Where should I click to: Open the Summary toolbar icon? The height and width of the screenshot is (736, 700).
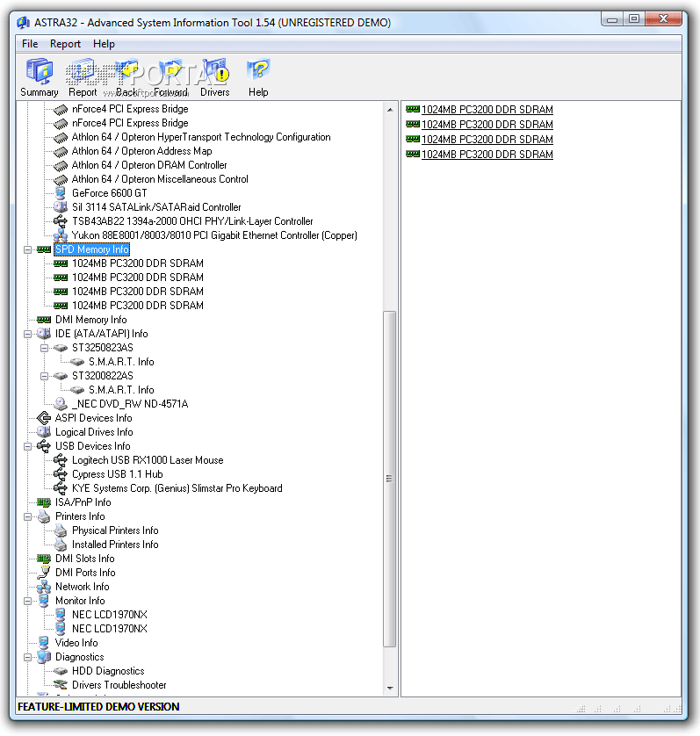coord(40,77)
